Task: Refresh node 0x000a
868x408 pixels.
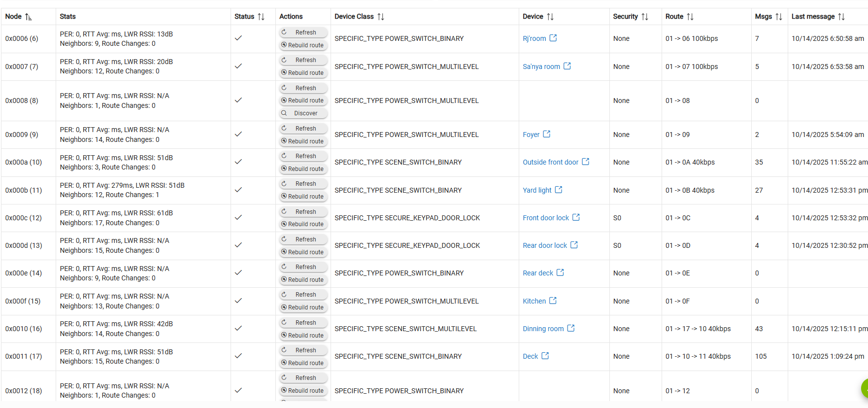Action: [303, 156]
